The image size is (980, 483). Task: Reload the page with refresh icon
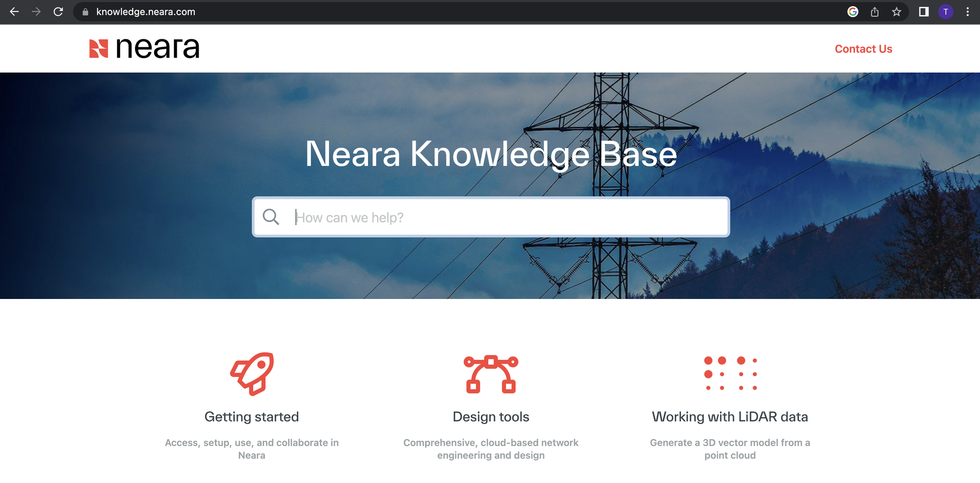(58, 12)
